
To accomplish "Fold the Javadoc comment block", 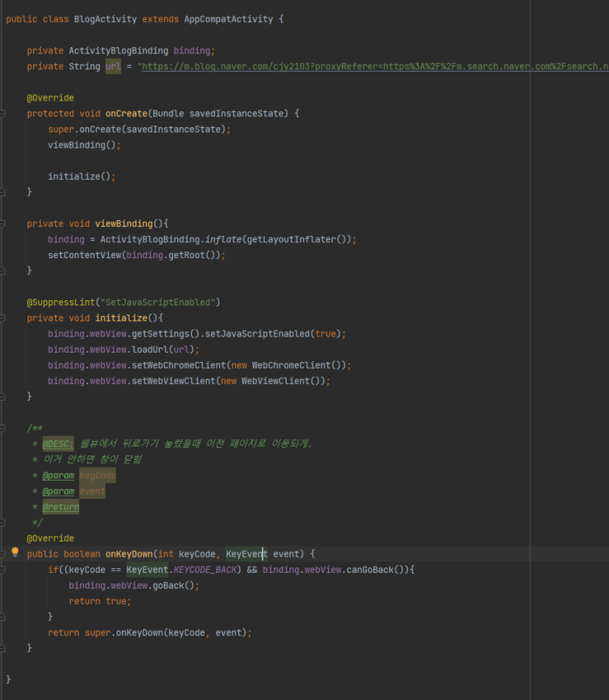I will [2, 428].
